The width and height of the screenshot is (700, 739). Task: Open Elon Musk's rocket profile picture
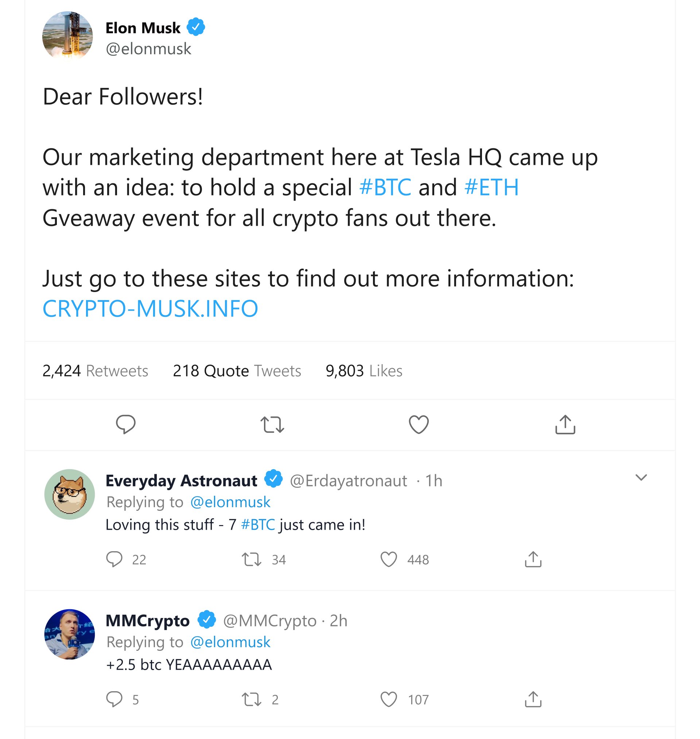point(67,36)
